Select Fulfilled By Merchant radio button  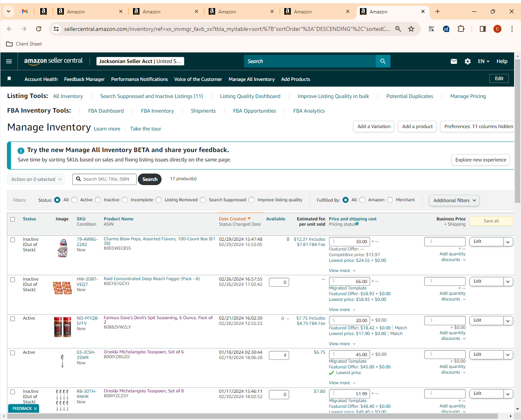click(390, 200)
